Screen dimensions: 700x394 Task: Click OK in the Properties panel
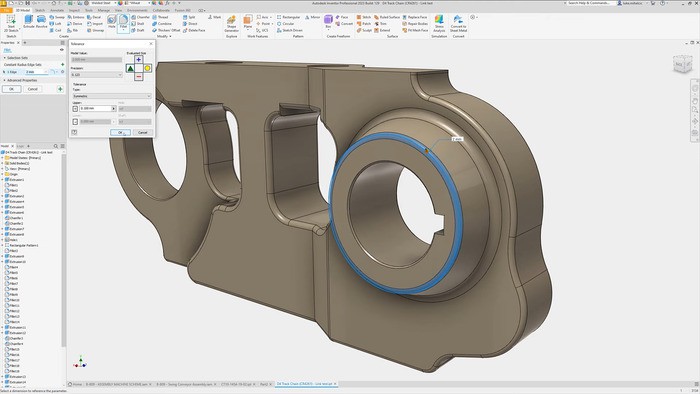(x=12, y=89)
